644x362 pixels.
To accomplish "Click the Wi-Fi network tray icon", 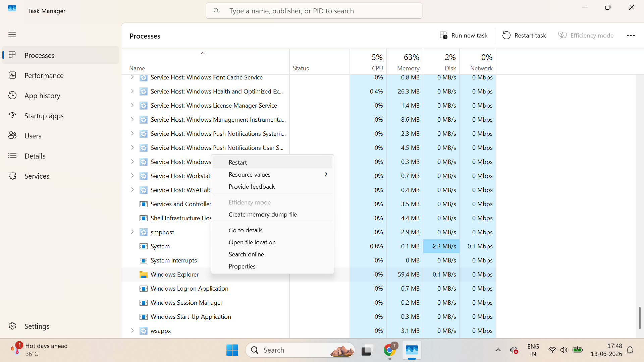I will pyautogui.click(x=552, y=350).
